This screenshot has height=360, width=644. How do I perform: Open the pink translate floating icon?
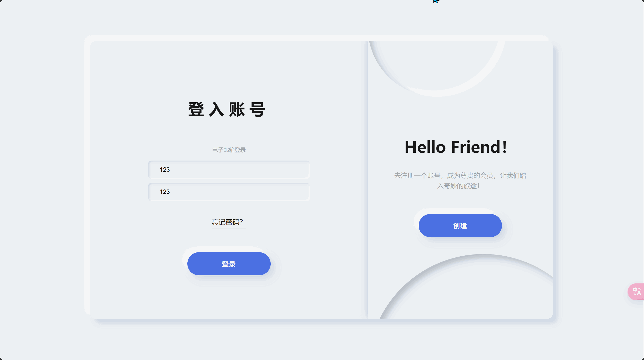tap(637, 292)
